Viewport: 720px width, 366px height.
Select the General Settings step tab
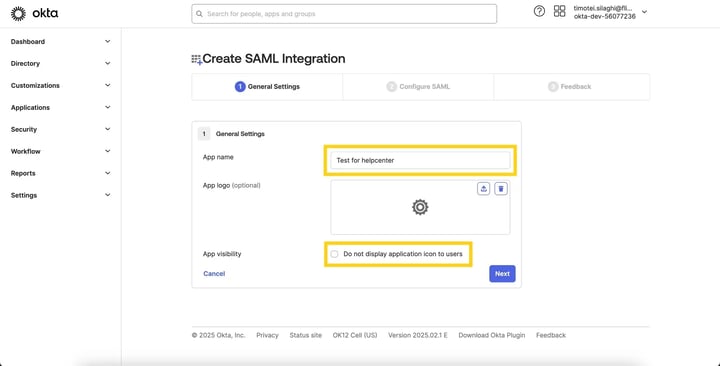267,86
